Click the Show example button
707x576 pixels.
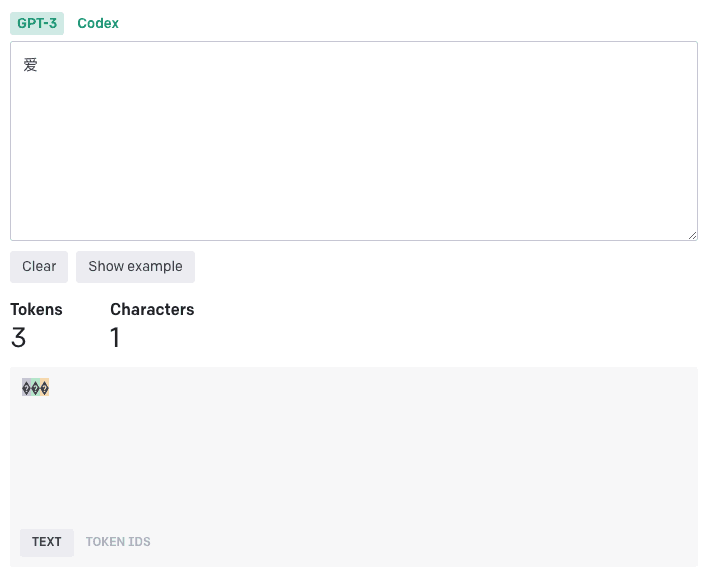(135, 266)
